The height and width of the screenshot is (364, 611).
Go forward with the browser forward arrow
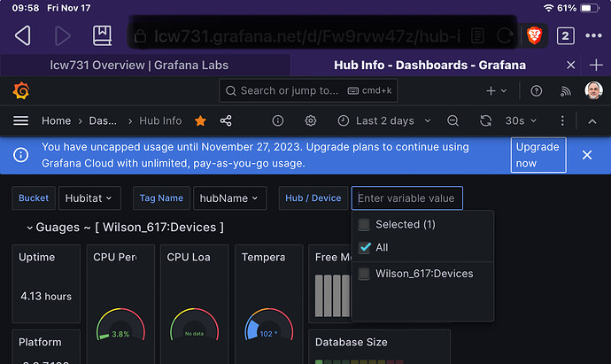click(62, 35)
